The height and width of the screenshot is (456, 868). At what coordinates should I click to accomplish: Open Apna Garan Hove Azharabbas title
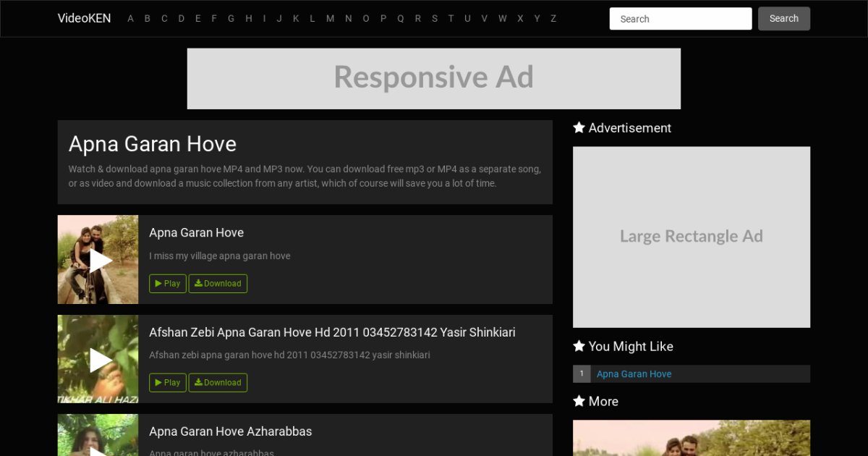(x=230, y=431)
